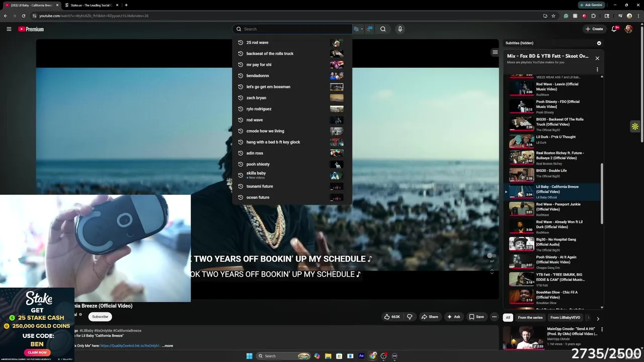Share the video with the Share button
Screen dimensions: 644x362
point(430,317)
